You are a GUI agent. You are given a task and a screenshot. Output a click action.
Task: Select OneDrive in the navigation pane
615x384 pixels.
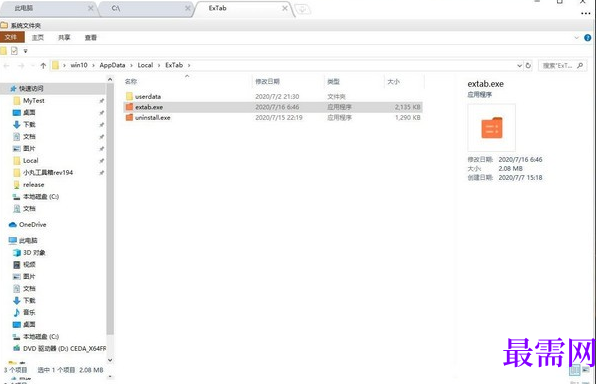[x=33, y=225]
